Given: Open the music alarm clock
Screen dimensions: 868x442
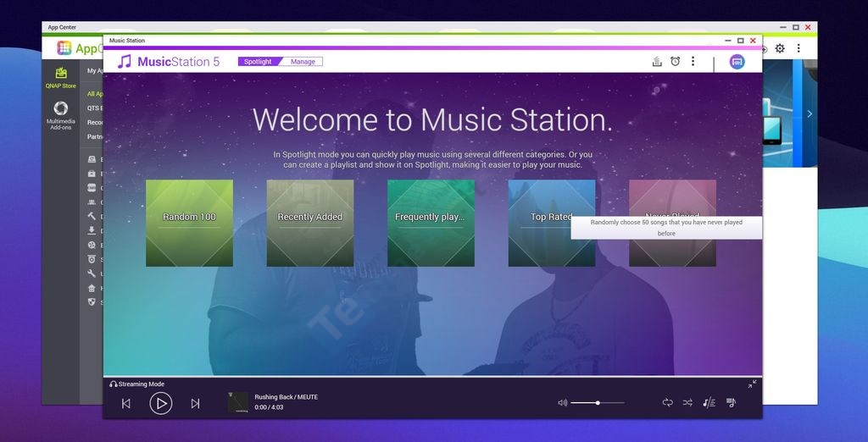Looking at the screenshot, I should [676, 62].
